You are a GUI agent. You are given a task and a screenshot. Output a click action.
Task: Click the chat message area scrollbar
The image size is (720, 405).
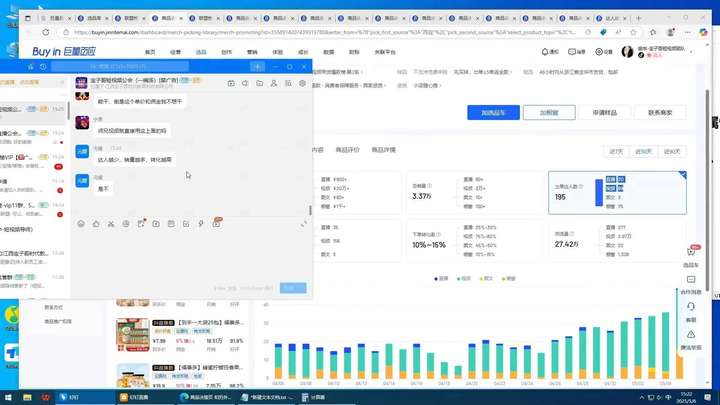(310, 210)
